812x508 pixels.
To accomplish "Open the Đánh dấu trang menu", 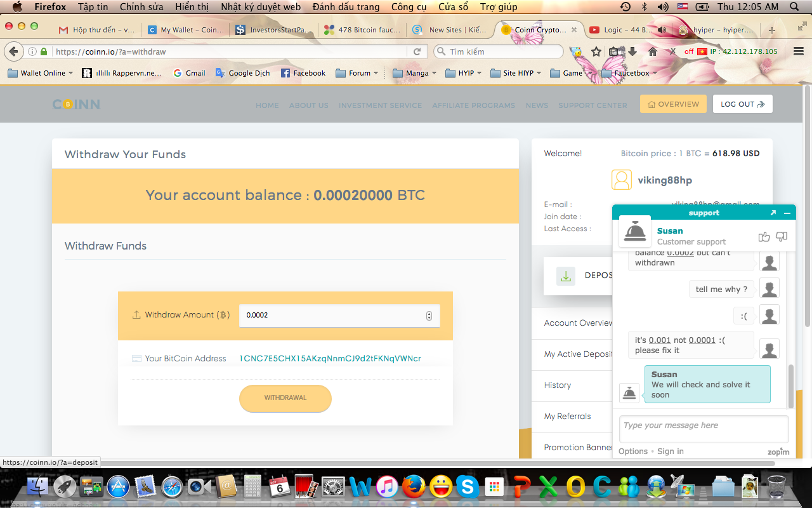I will (346, 7).
